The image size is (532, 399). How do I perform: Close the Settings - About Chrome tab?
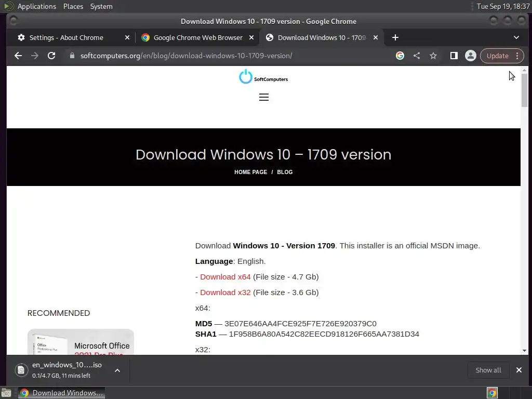(x=127, y=37)
